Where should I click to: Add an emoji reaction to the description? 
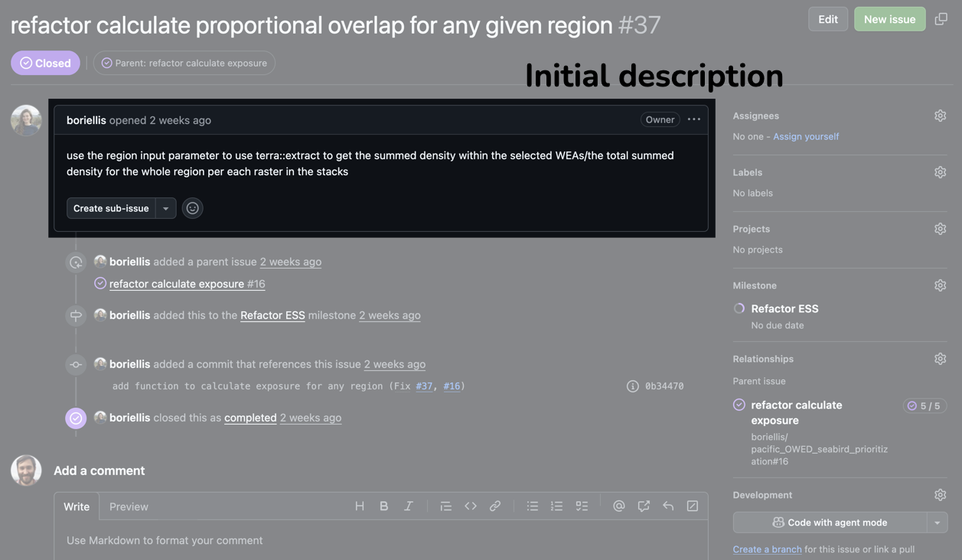[x=192, y=208]
